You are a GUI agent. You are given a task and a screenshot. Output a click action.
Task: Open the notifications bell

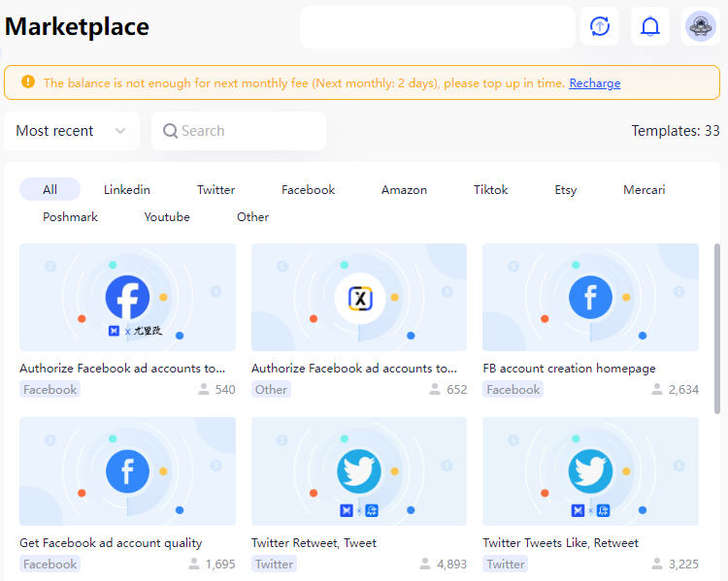pyautogui.click(x=650, y=26)
